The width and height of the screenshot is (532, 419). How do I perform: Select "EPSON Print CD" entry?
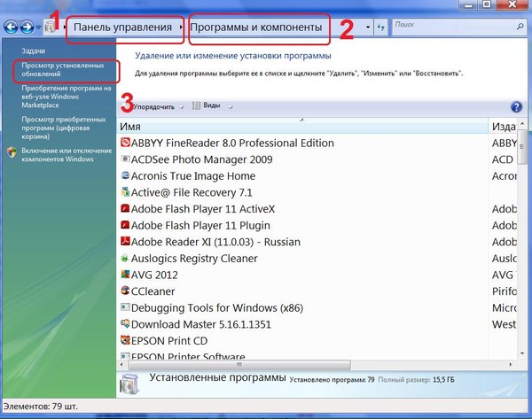tap(169, 341)
